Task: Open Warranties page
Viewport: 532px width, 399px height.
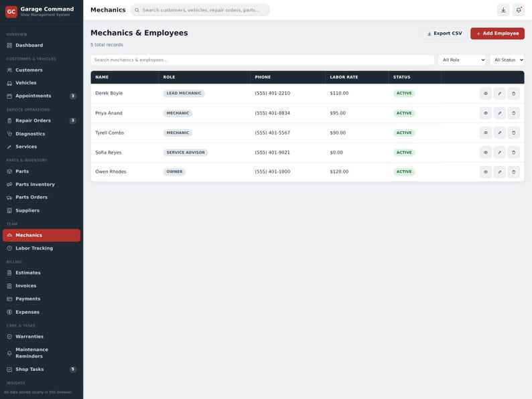Action: (x=42, y=337)
